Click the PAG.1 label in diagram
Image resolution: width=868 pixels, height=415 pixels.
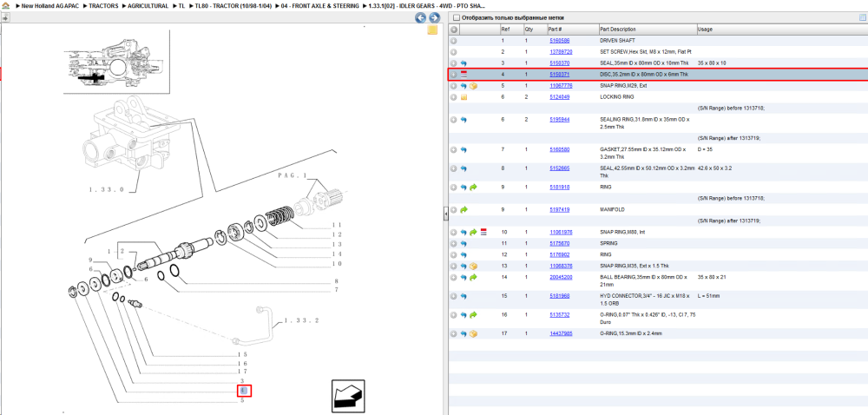click(x=292, y=175)
